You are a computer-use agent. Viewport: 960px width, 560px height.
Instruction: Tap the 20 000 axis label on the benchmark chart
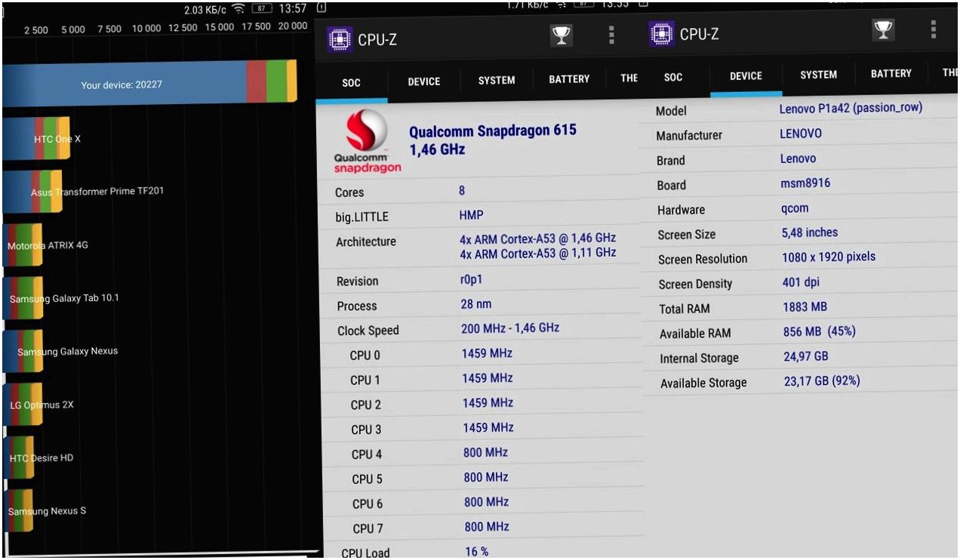click(291, 26)
